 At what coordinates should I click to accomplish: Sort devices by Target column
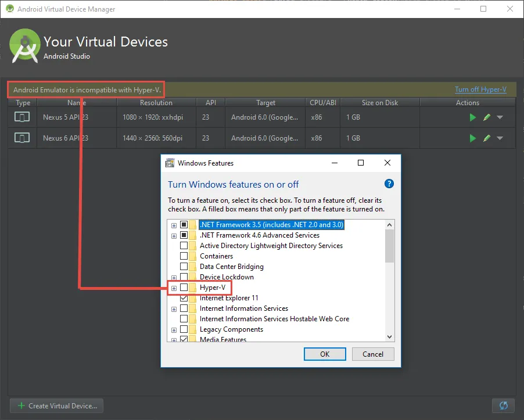265,103
